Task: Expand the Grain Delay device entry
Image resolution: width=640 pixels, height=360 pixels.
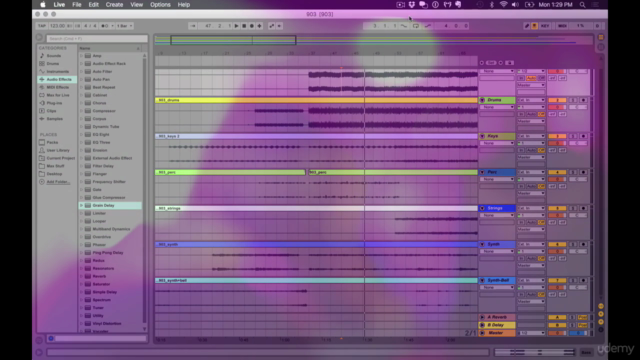Action: click(81, 205)
